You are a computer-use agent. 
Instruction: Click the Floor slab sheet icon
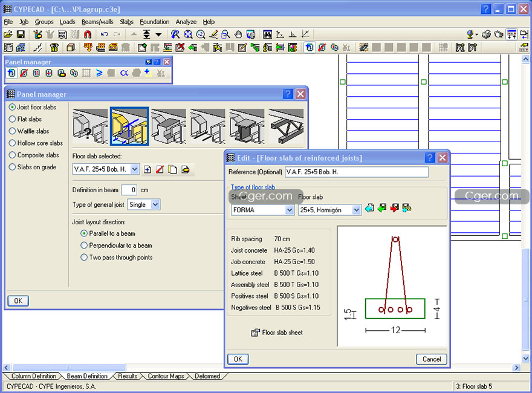255,333
